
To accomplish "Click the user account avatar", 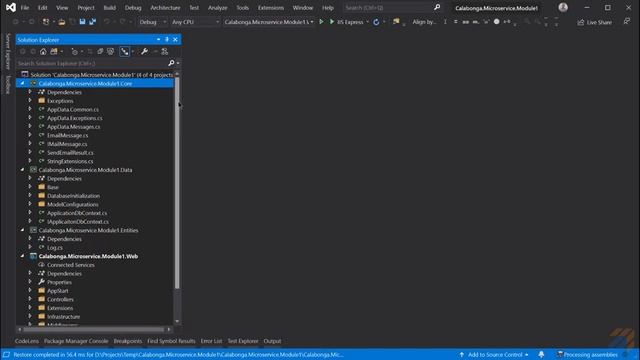I will 563,7.
